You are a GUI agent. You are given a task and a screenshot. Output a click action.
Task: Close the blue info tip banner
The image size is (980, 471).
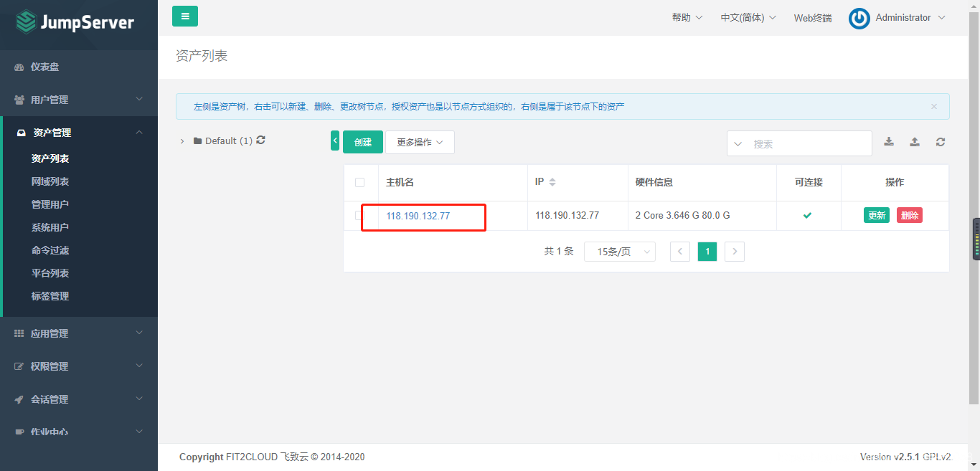(x=934, y=107)
